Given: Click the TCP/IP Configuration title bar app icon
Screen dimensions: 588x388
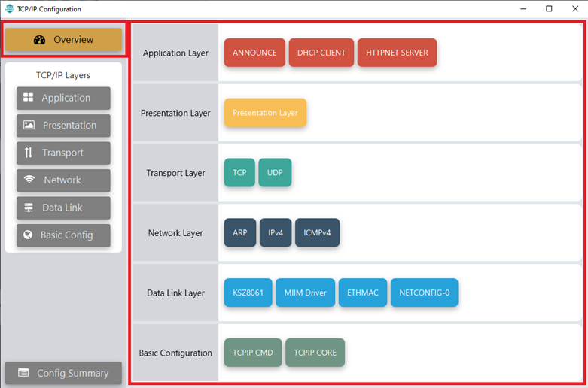Looking at the screenshot, I should tap(9, 8).
